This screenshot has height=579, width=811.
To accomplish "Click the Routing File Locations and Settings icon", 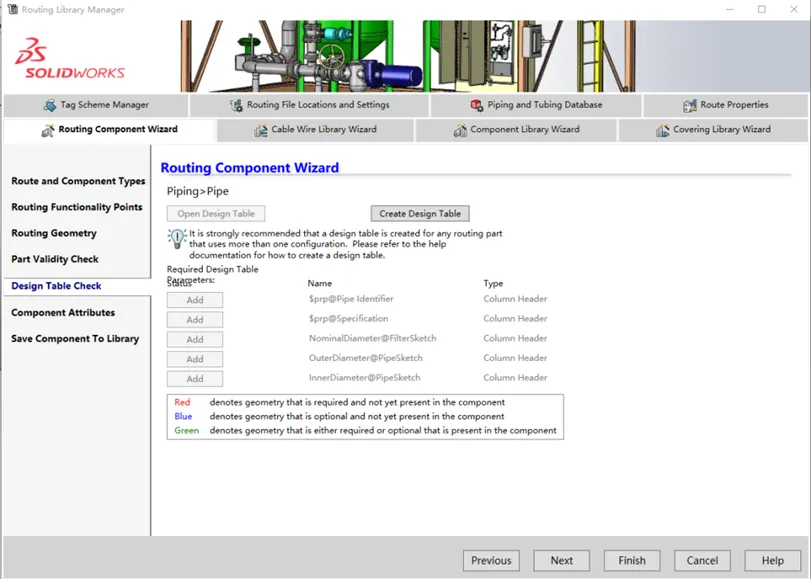I will [236, 105].
